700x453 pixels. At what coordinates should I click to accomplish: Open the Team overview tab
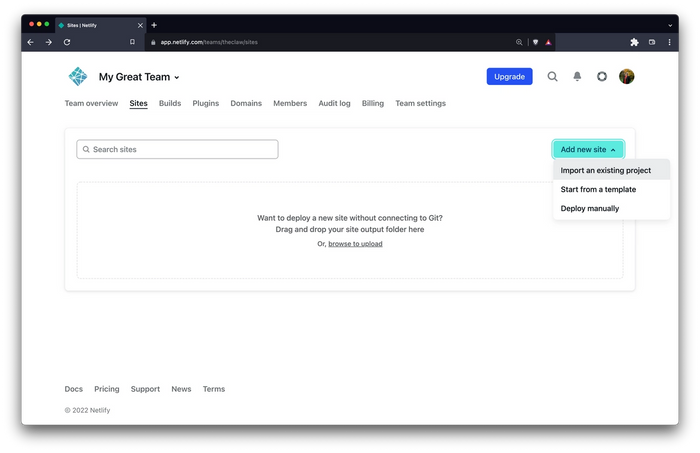(91, 103)
